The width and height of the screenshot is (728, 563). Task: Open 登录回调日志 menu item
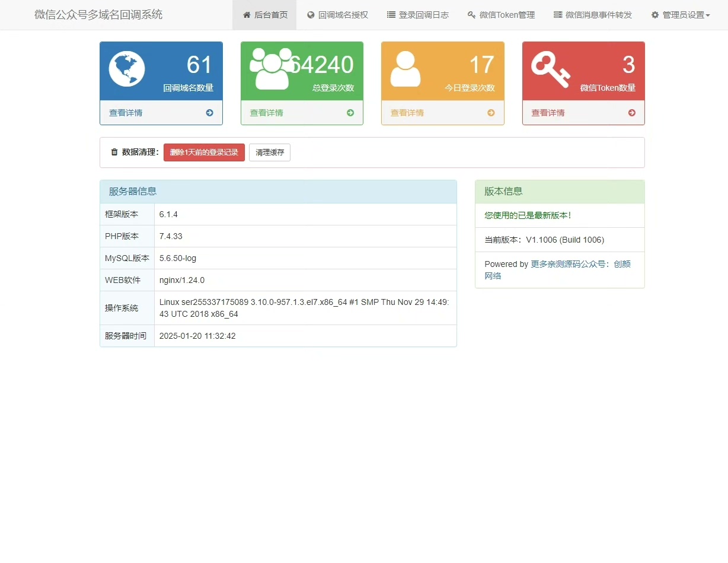(x=417, y=15)
